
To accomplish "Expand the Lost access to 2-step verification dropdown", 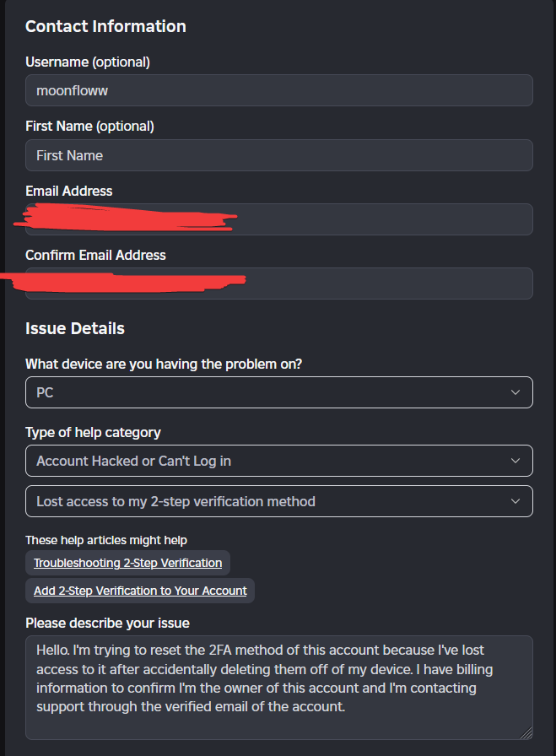I will (x=278, y=501).
